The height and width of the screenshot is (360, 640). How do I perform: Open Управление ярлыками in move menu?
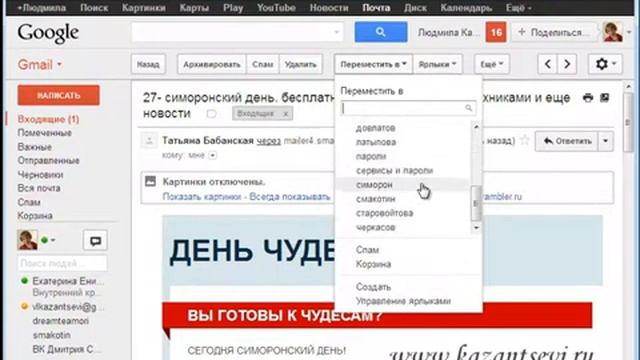click(x=403, y=301)
